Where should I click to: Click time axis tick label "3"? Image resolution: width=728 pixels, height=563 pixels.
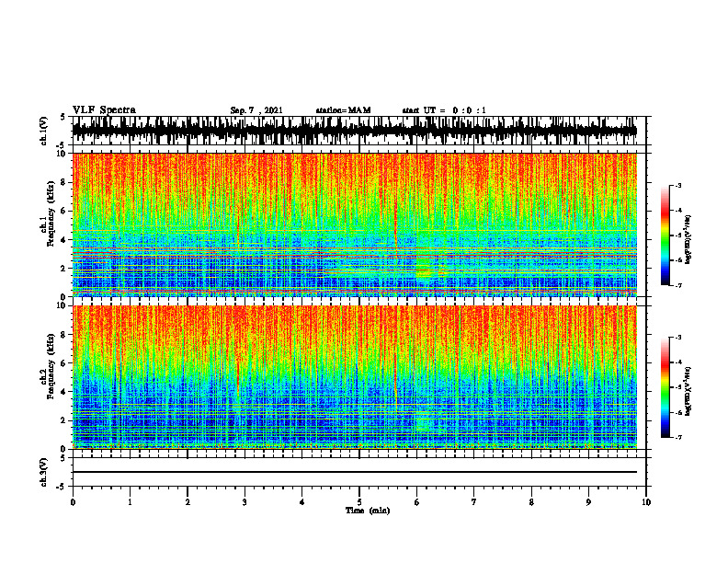tap(245, 502)
